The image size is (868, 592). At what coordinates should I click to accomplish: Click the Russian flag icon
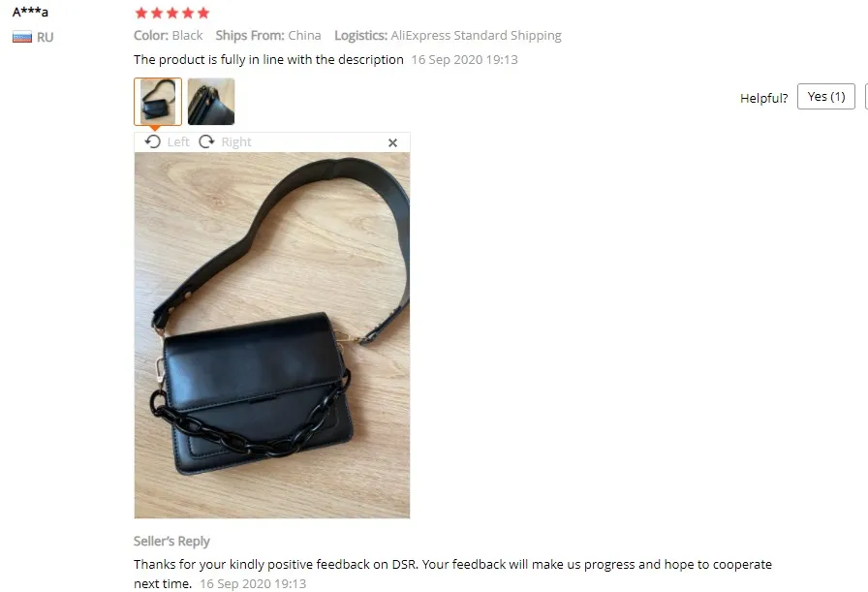click(22, 37)
